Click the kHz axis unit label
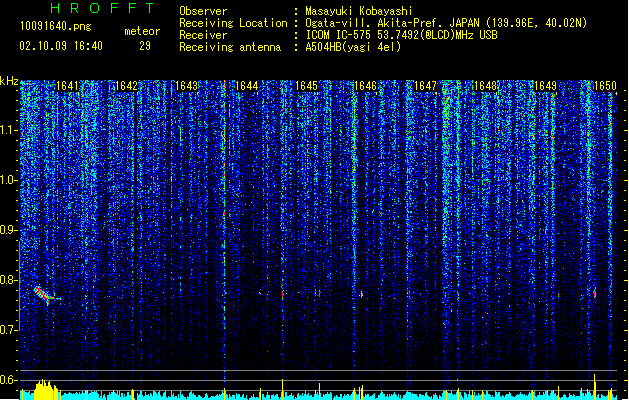The width and height of the screenshot is (629, 400). (x=9, y=81)
